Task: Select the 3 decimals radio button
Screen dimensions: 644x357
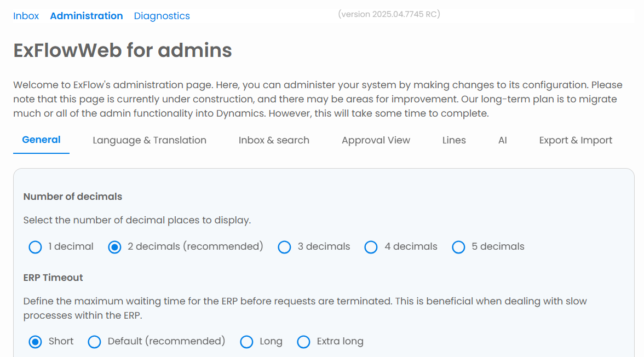Action: tap(284, 247)
